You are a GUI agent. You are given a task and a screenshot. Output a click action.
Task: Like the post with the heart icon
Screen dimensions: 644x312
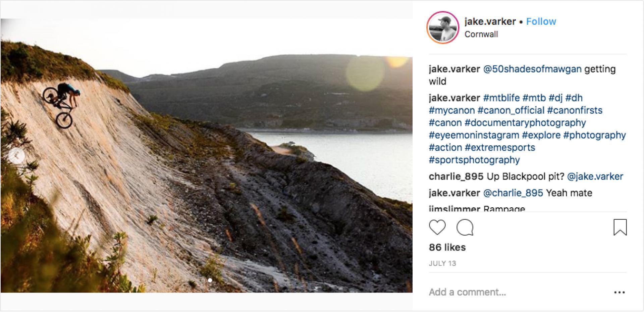pos(437,227)
